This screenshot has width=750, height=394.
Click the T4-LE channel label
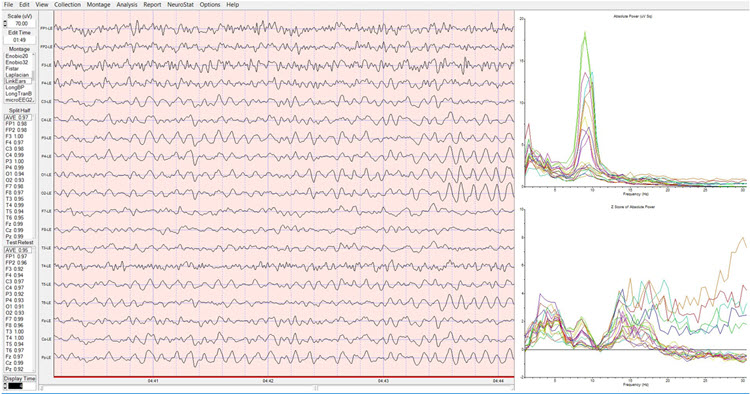coord(46,266)
